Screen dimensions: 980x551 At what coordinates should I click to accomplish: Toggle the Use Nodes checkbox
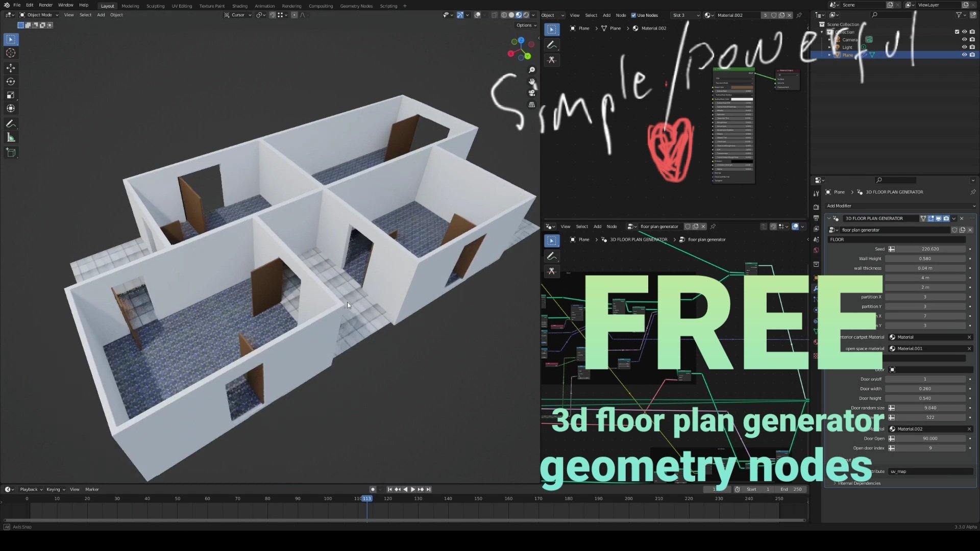633,15
